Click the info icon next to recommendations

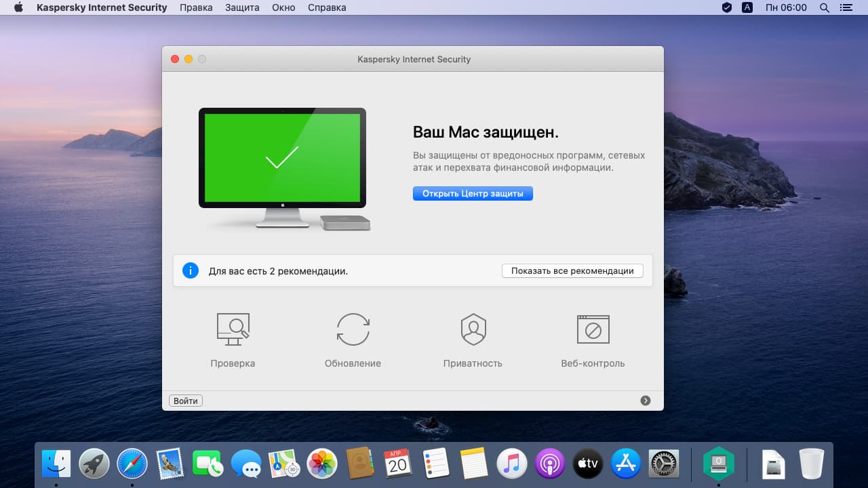(191, 270)
